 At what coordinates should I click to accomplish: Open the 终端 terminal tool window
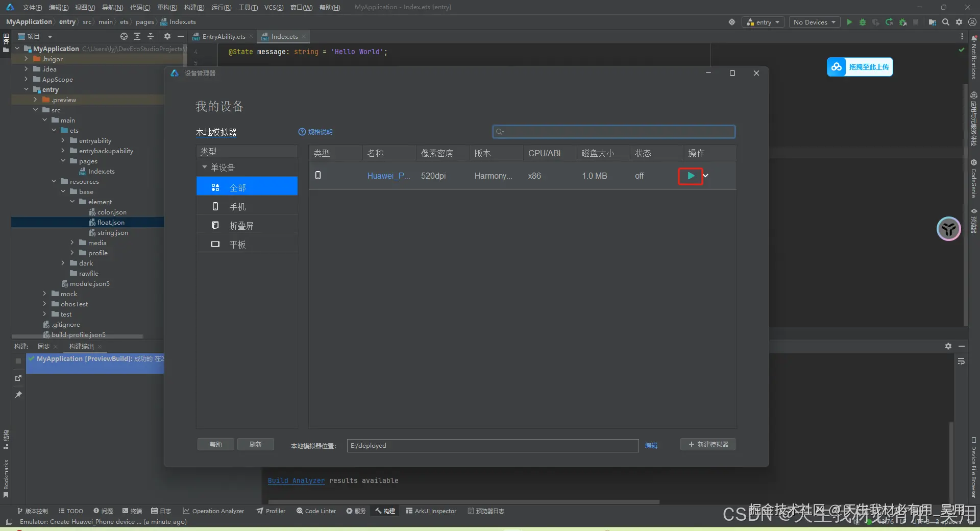[x=132, y=511]
